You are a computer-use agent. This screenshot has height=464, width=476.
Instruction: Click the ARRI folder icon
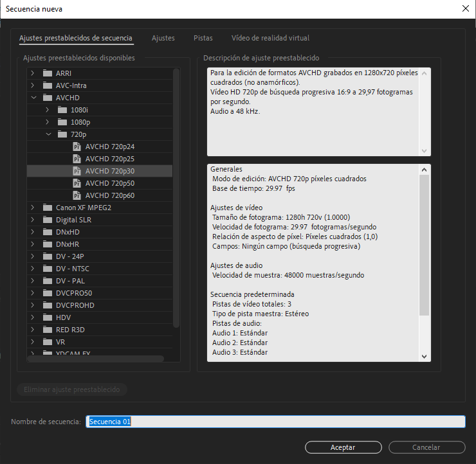pos(48,73)
